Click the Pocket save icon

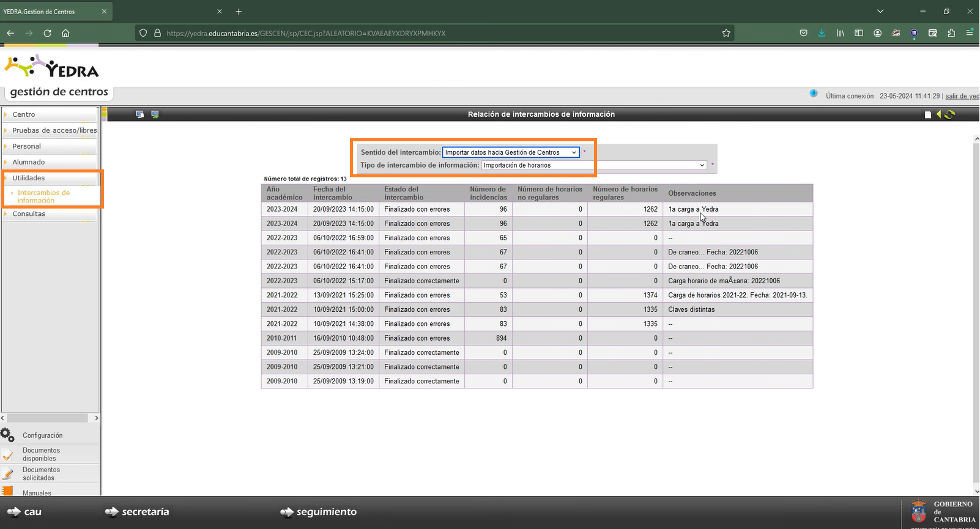click(804, 33)
